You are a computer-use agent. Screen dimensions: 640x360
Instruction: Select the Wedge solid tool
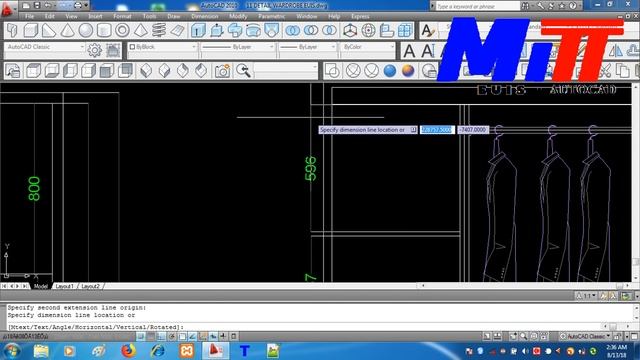pos(49,31)
